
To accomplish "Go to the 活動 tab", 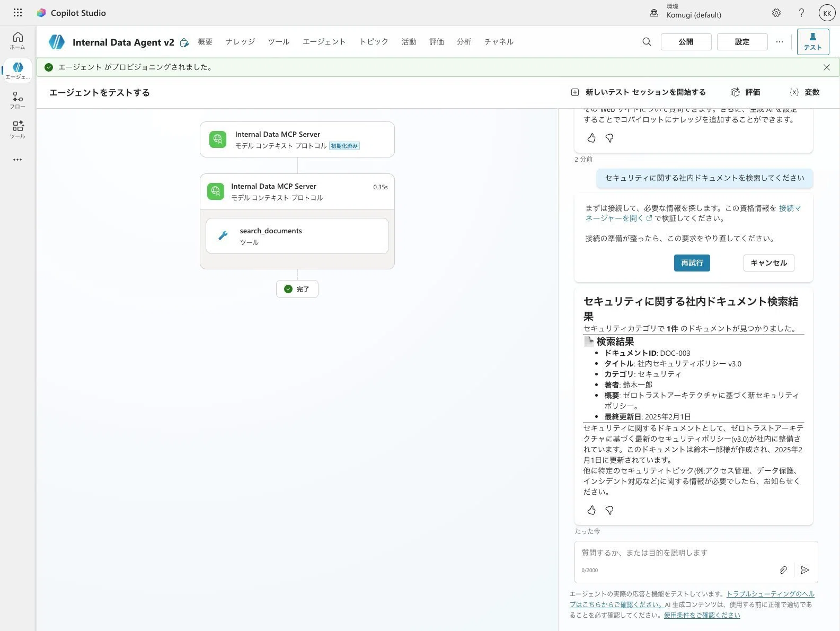I will click(409, 42).
